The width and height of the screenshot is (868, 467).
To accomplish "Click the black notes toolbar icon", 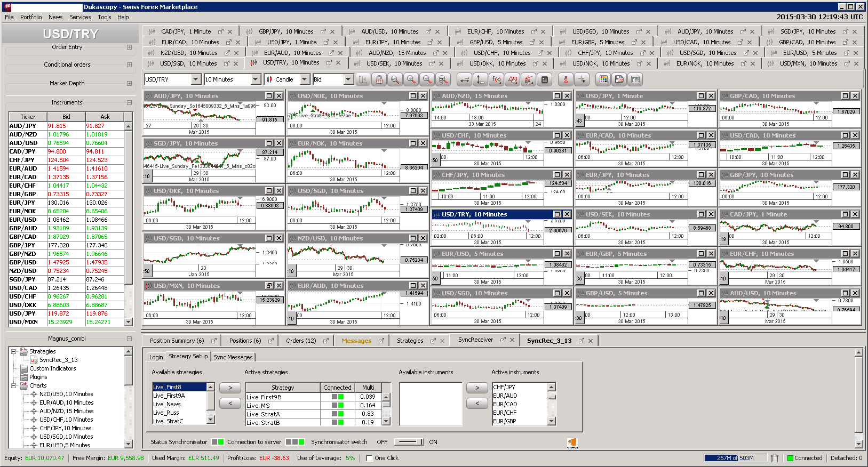I will pyautogui.click(x=544, y=79).
